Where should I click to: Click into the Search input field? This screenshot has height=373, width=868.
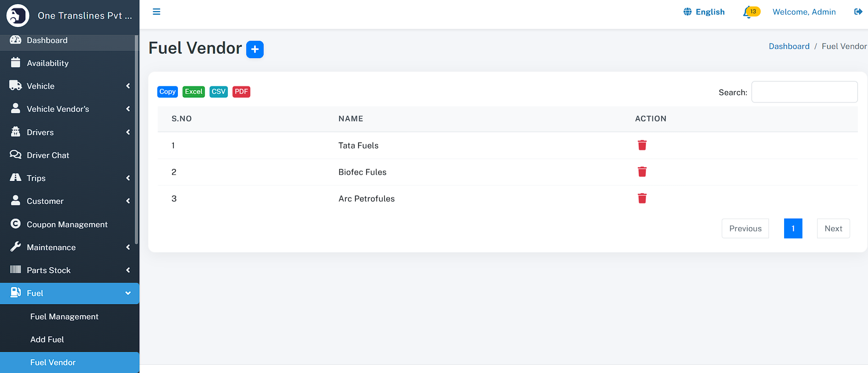(x=804, y=92)
